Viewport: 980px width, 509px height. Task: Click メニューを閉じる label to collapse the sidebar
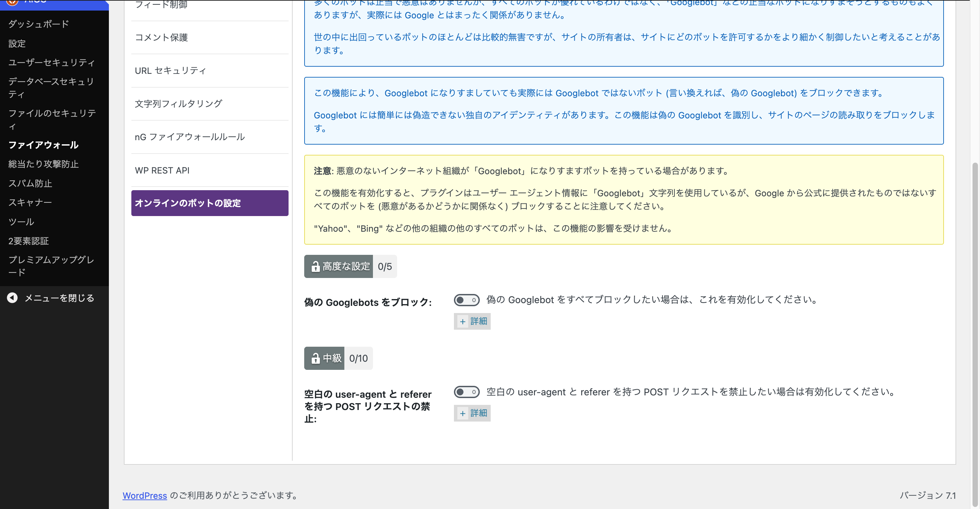point(59,298)
